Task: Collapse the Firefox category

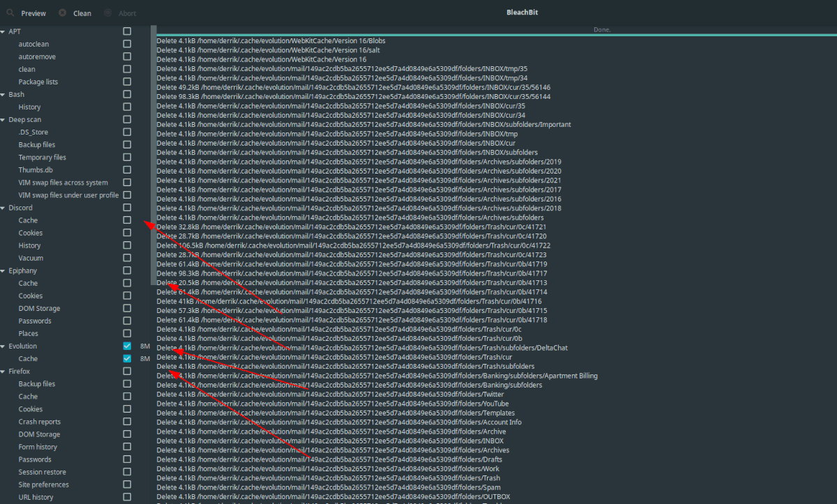Action: [3, 371]
